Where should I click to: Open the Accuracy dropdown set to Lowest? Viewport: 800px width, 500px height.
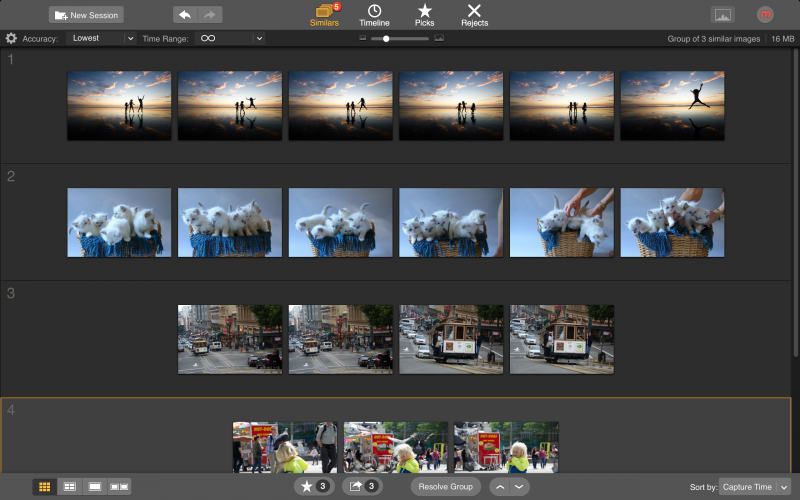[101, 38]
